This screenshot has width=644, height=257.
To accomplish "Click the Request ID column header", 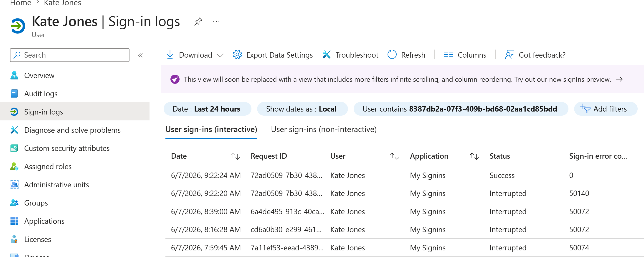I will click(x=269, y=156).
